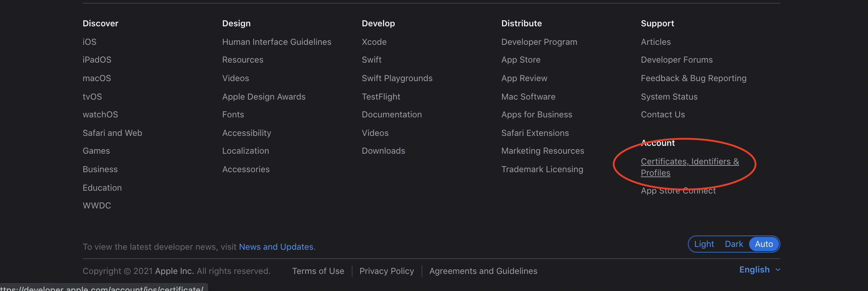Click the chevron beside English
Image resolution: width=868 pixels, height=291 pixels.
click(x=778, y=270)
